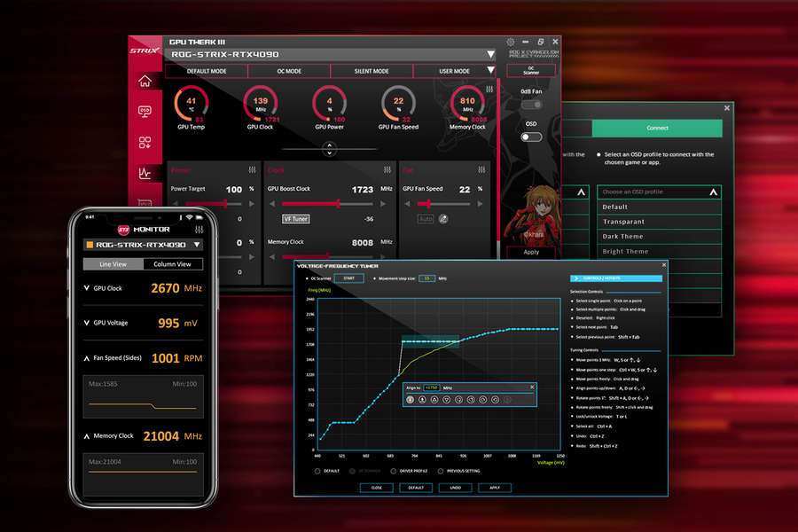Screen dimensions: 798x532
Task: Click the fan curve edit pencil icon
Action: [443, 219]
